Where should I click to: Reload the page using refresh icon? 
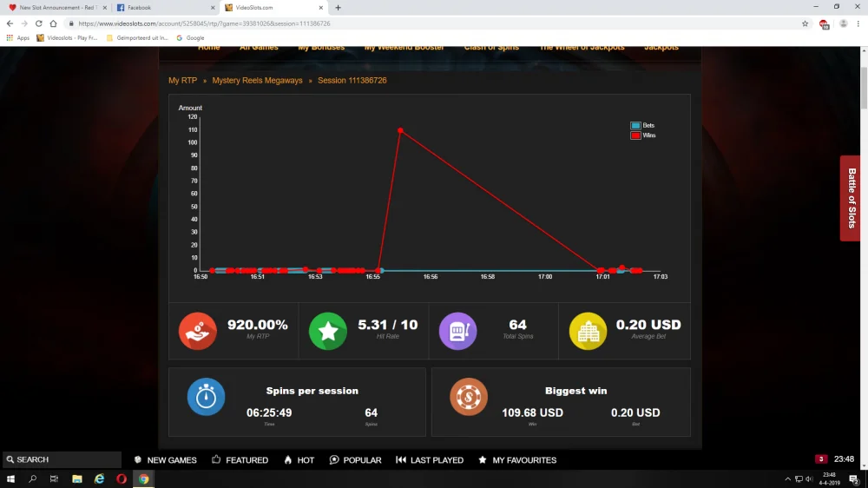pyautogui.click(x=39, y=23)
